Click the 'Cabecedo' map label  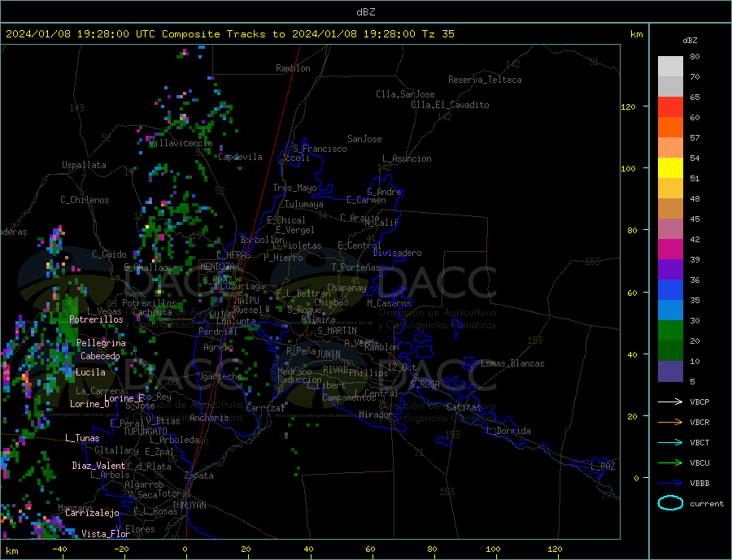[100, 356]
